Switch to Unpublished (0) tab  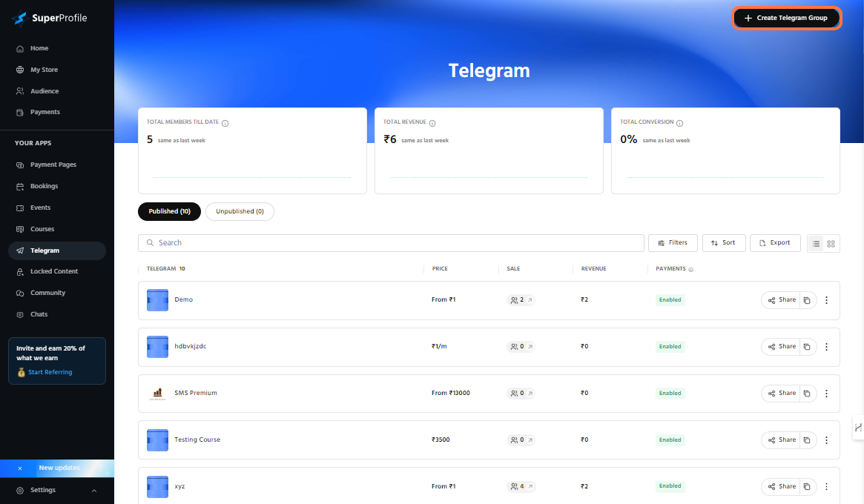(x=240, y=211)
